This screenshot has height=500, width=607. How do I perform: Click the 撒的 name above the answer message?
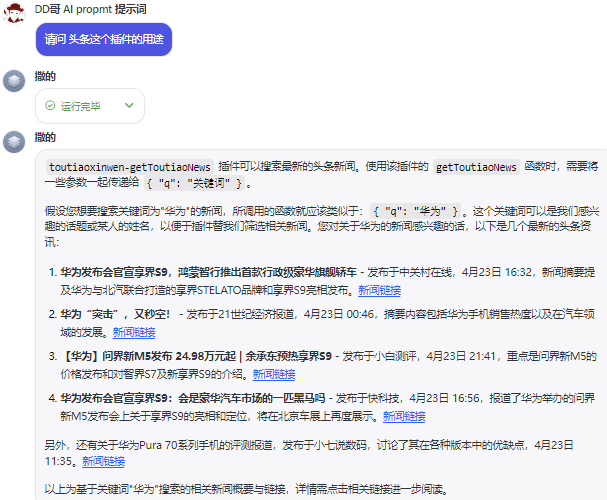click(x=45, y=137)
